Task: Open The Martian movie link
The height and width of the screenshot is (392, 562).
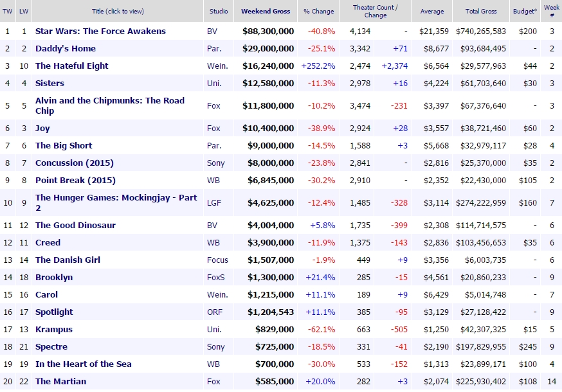Action: coord(60,381)
